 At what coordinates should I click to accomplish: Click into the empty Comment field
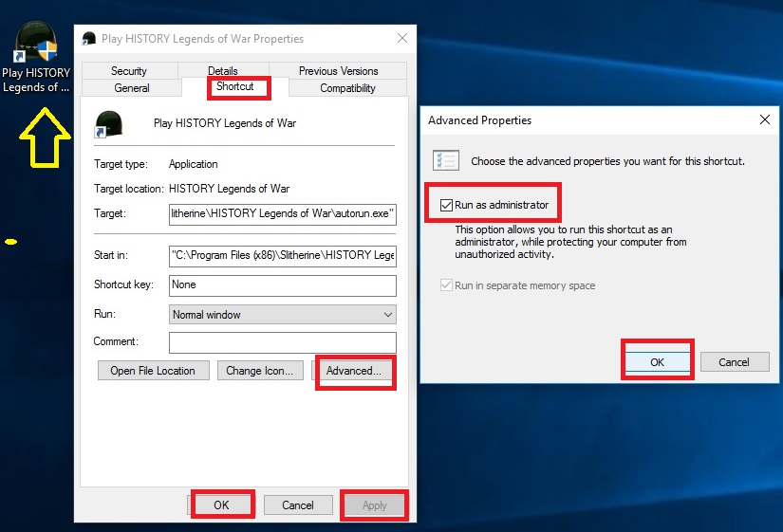[283, 342]
